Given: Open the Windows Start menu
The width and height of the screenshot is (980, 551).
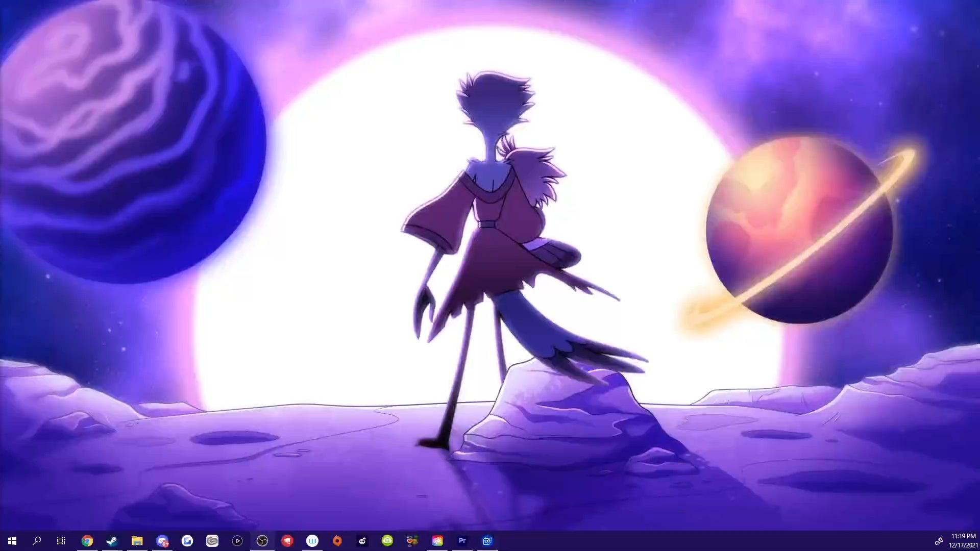Looking at the screenshot, I should (x=12, y=541).
